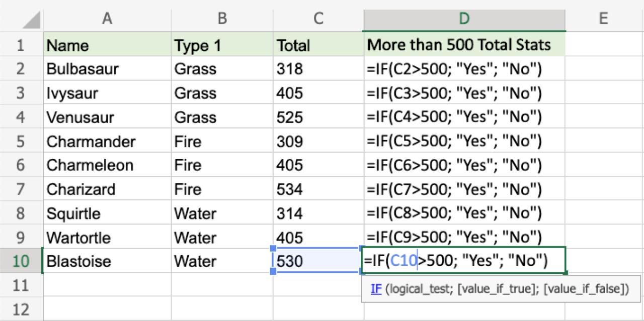Click the Blastoise total cell 530

click(x=290, y=261)
